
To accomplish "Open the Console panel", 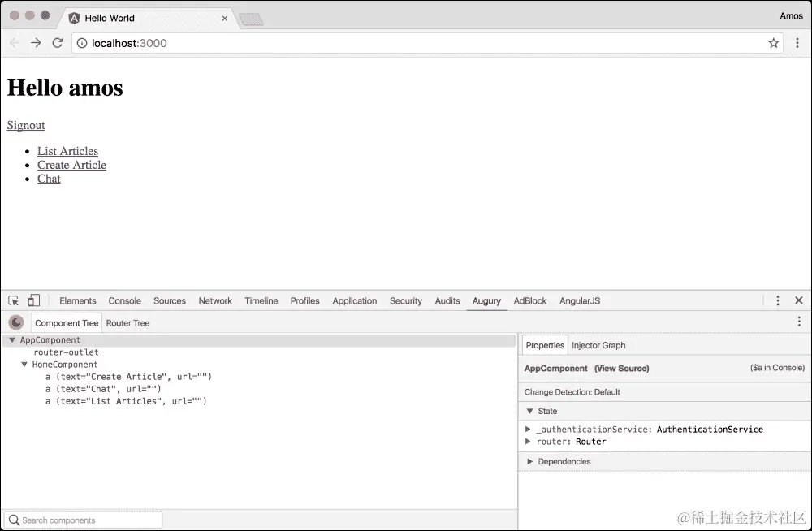I will [124, 301].
